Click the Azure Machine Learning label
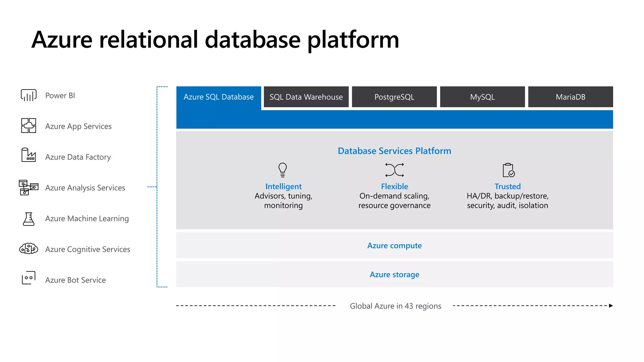 [87, 219]
